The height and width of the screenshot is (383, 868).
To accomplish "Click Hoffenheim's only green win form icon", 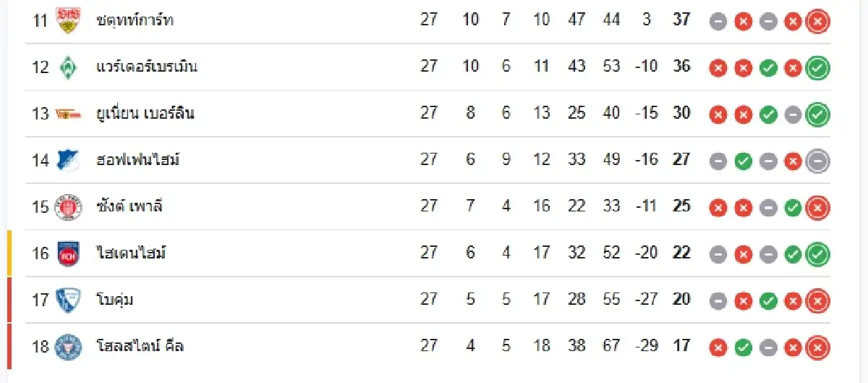I will (x=743, y=161).
